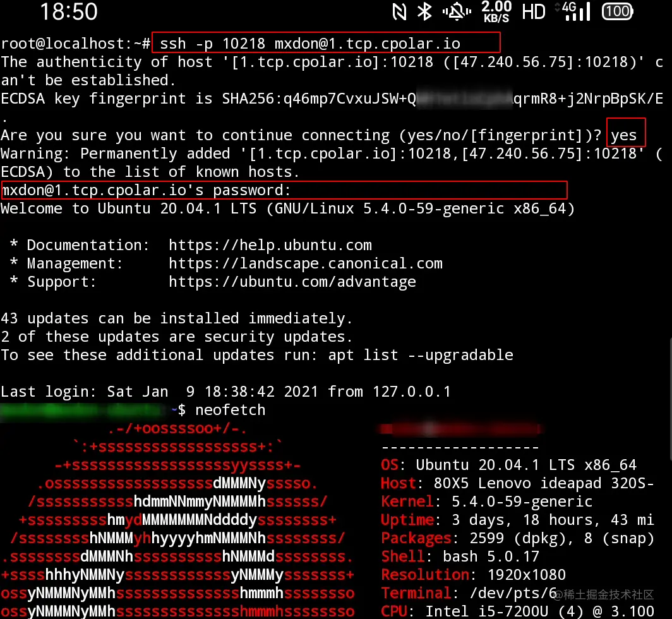The image size is (672, 619).
Task: Click the ECDSA key fingerprint line
Action: [x=332, y=99]
